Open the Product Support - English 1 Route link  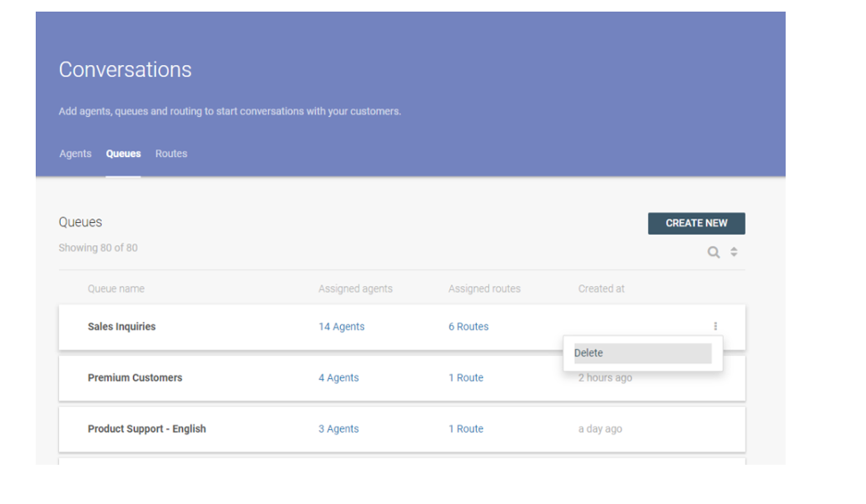click(465, 429)
